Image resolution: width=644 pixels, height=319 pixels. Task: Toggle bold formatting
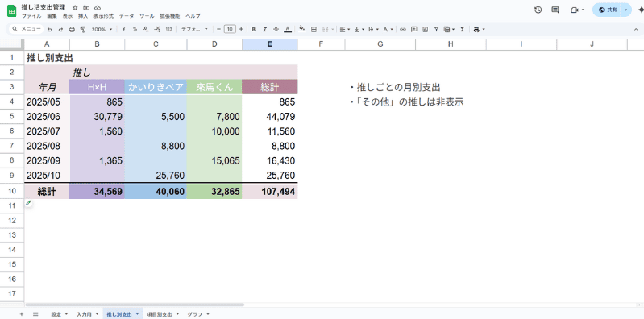(x=254, y=29)
